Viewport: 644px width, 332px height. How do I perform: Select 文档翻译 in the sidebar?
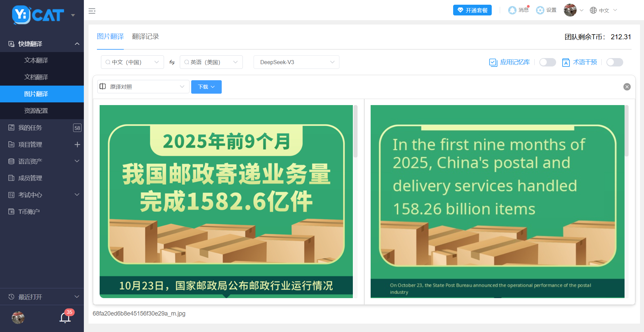click(x=36, y=77)
